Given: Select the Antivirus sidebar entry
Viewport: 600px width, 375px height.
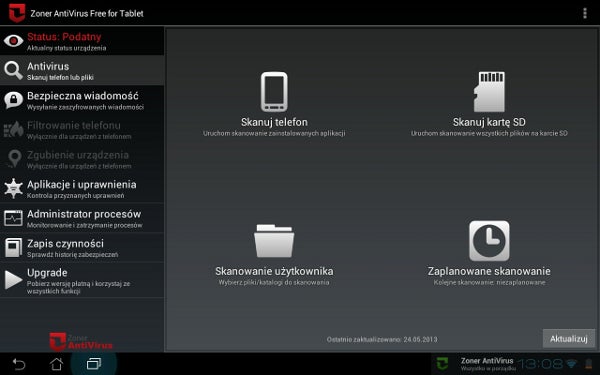Looking at the screenshot, I should pos(82,70).
